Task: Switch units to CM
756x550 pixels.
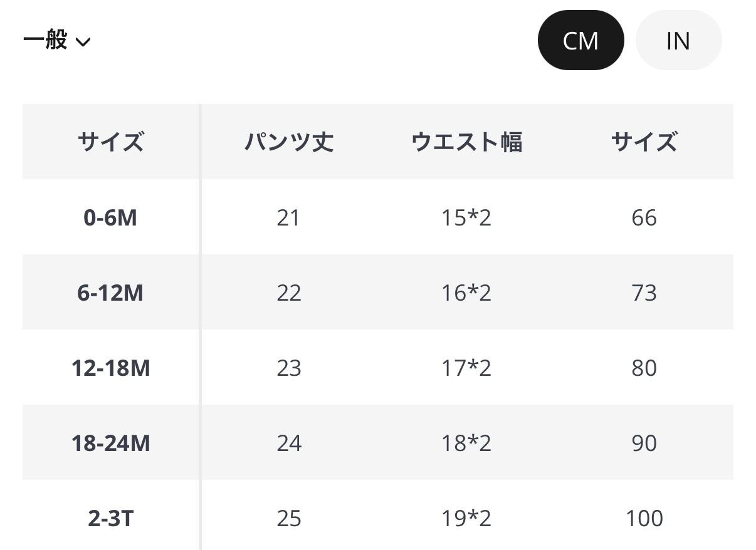Action: (580, 41)
